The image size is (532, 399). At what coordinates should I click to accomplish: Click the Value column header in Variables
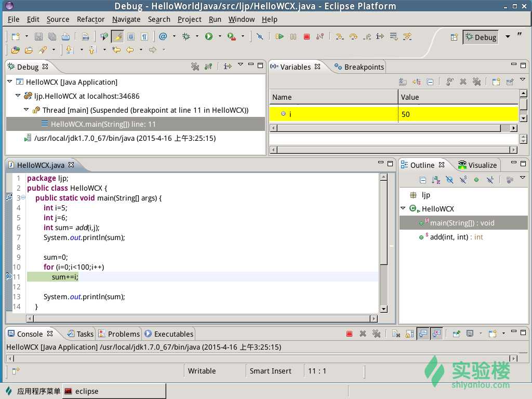click(x=458, y=97)
